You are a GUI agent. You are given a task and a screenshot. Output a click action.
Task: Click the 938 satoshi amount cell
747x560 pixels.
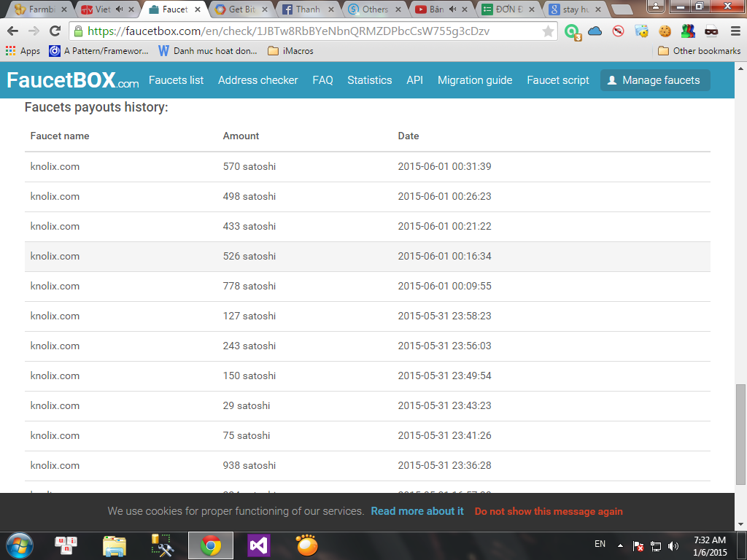[249, 466]
